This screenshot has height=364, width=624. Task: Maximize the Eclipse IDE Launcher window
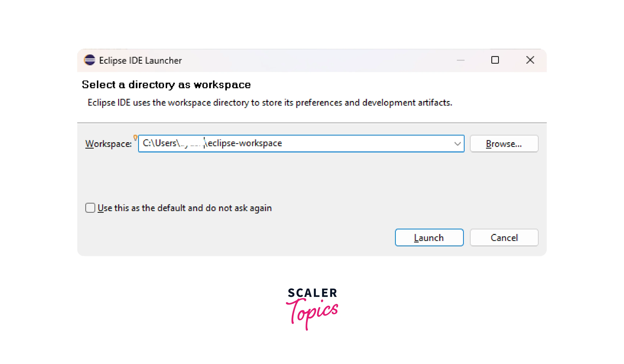(495, 60)
